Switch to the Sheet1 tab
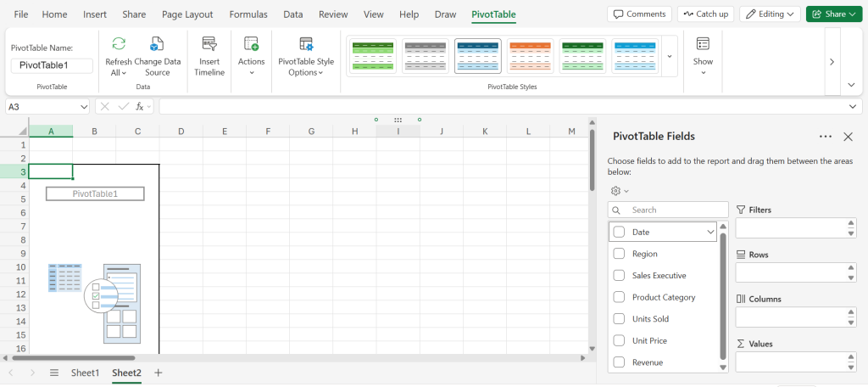The width and height of the screenshot is (868, 387). 85,373
